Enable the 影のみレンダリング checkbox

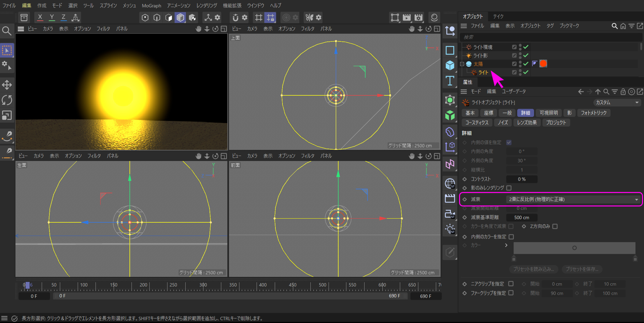pyautogui.click(x=509, y=188)
